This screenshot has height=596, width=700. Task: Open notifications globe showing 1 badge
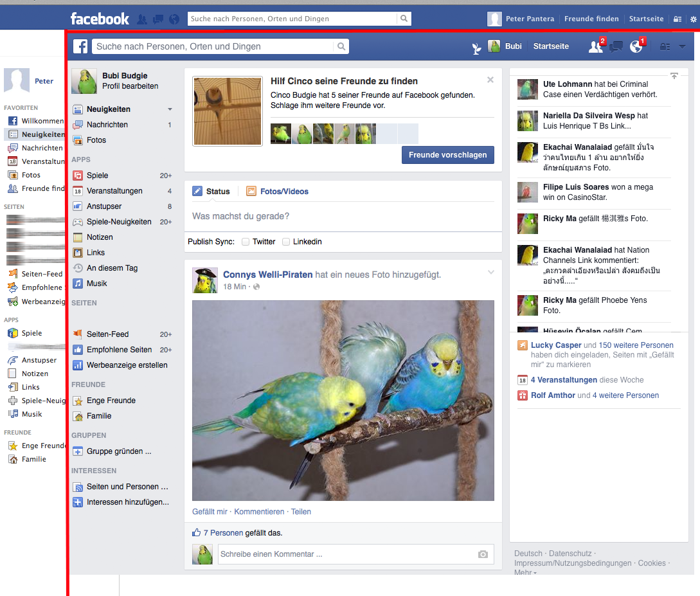pos(636,46)
